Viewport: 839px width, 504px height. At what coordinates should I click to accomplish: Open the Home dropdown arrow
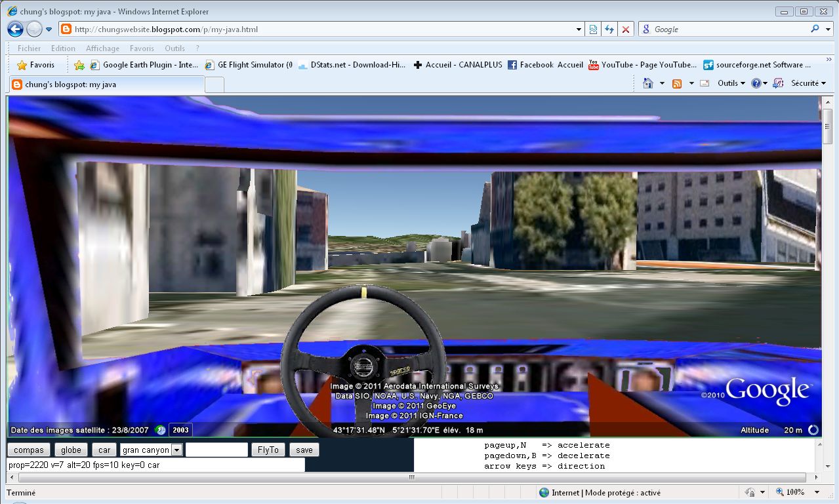(662, 83)
